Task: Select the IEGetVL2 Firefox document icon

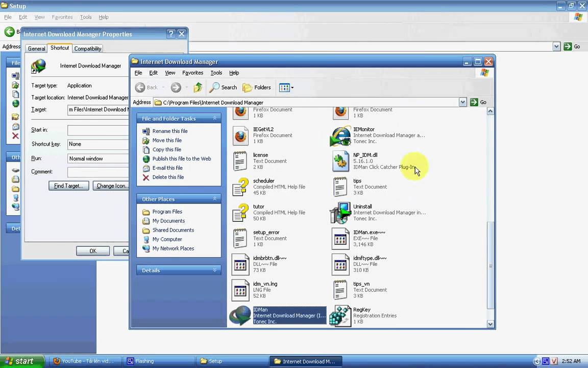Action: [x=240, y=135]
